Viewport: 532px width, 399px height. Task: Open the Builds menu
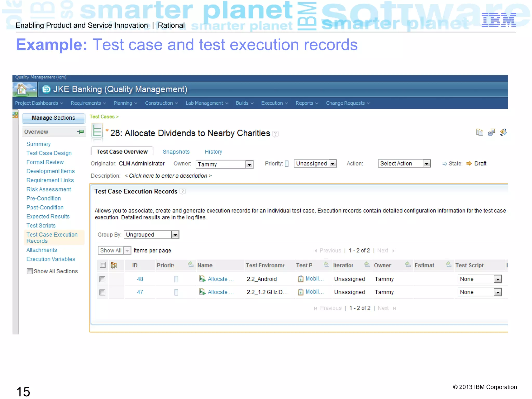point(245,103)
